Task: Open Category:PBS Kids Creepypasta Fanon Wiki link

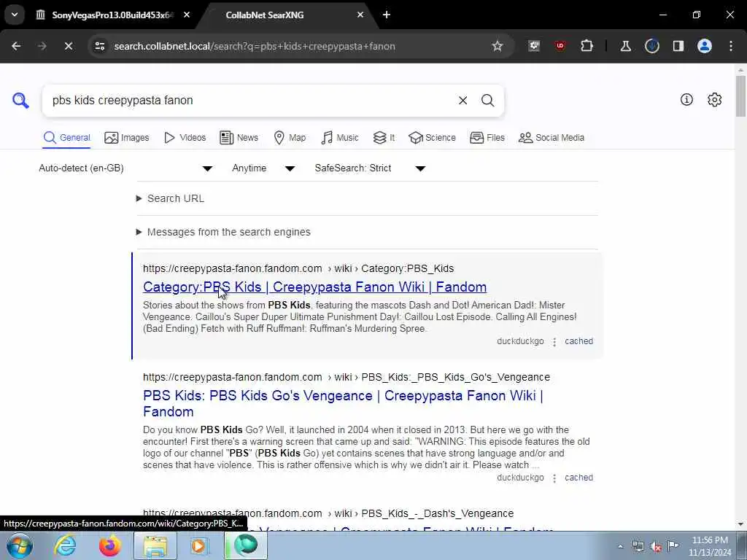Action: point(314,287)
